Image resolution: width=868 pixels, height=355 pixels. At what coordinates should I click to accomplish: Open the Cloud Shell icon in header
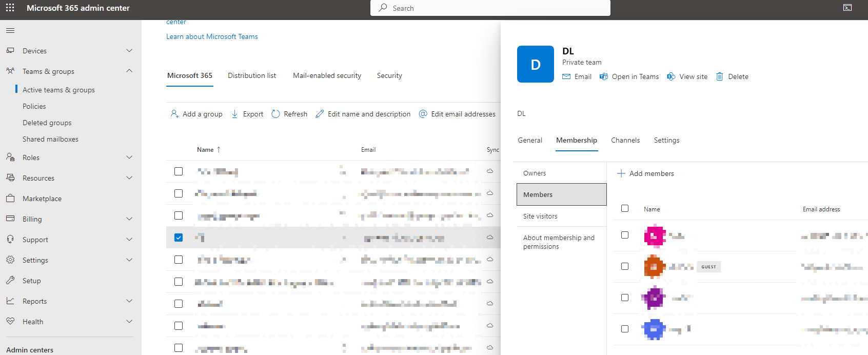[x=847, y=8]
